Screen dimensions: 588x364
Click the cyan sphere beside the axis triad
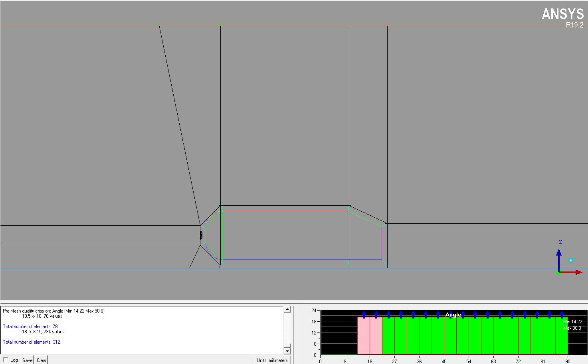571,260
